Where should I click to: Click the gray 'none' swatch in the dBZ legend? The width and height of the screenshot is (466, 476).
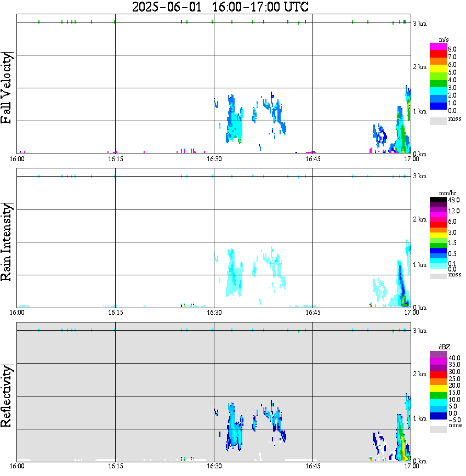[x=438, y=429]
